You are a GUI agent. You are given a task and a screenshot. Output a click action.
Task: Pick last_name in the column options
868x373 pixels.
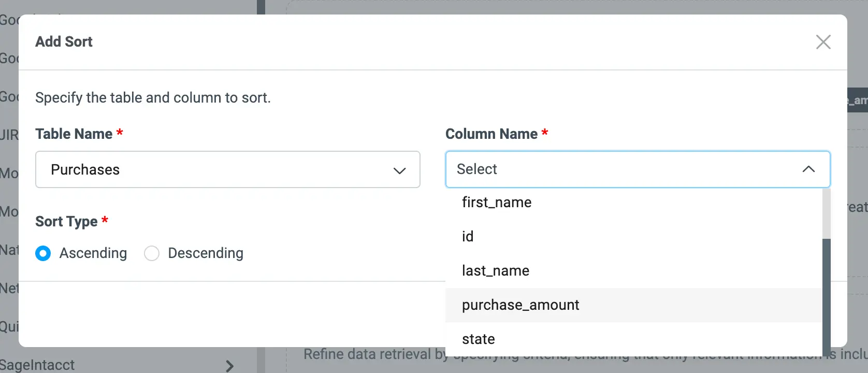[x=496, y=271]
